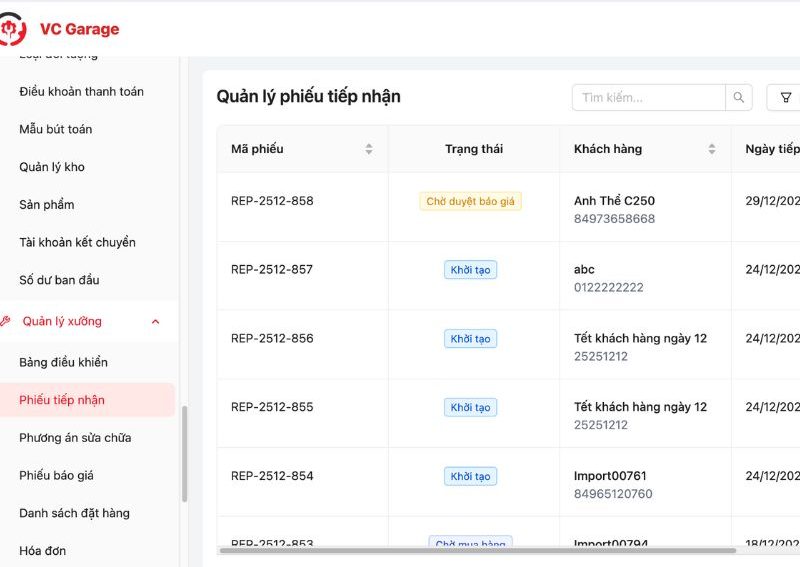Open Phiếu báo giá page

(x=56, y=476)
